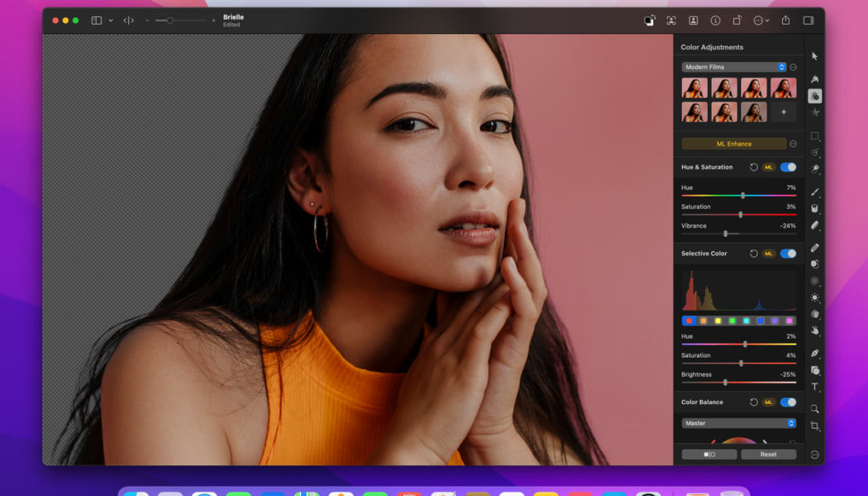868x496 pixels.
Task: Open the Modern Films preset dropdown
Action: coord(734,66)
